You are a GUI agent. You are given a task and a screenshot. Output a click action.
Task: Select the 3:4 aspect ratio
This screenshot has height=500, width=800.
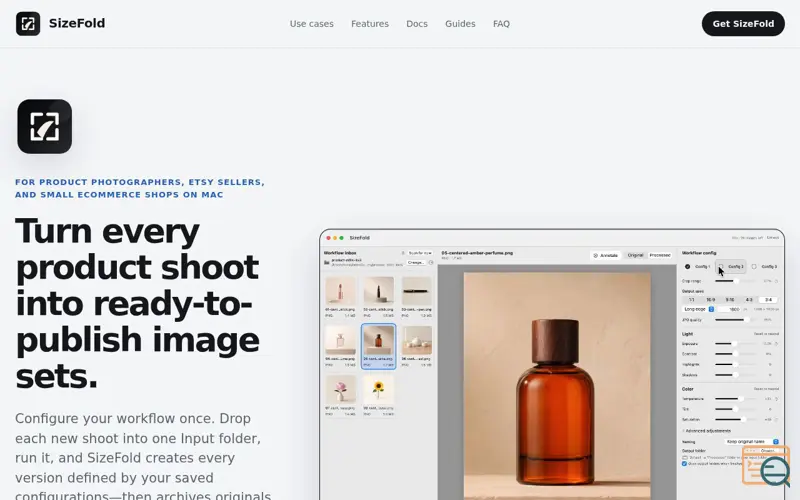(768, 300)
